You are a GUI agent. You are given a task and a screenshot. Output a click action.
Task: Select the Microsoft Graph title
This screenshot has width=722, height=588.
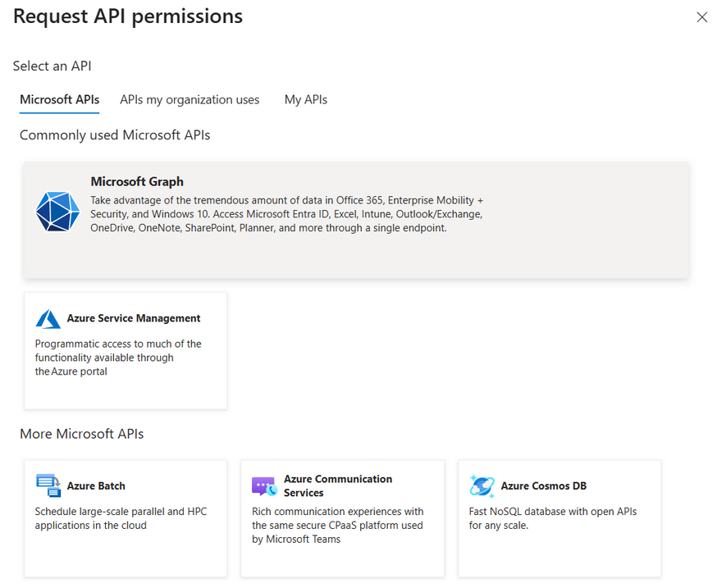click(x=137, y=182)
